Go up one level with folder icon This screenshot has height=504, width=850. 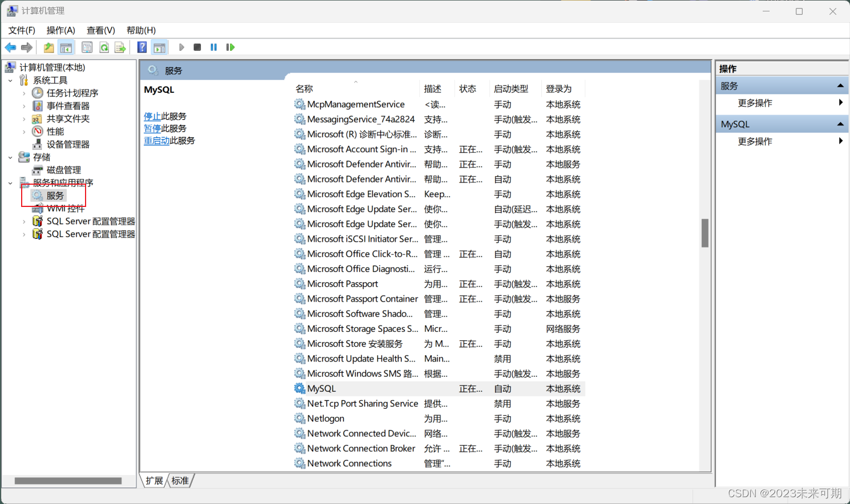(49, 47)
